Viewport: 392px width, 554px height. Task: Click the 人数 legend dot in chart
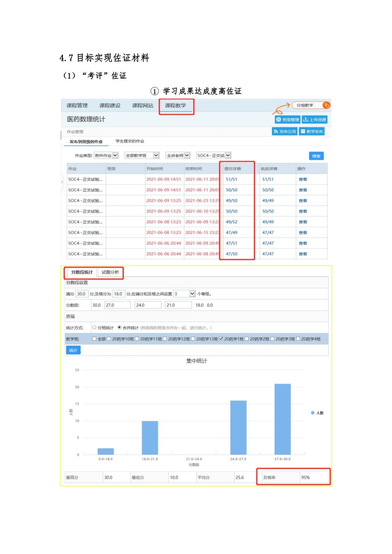pos(313,413)
